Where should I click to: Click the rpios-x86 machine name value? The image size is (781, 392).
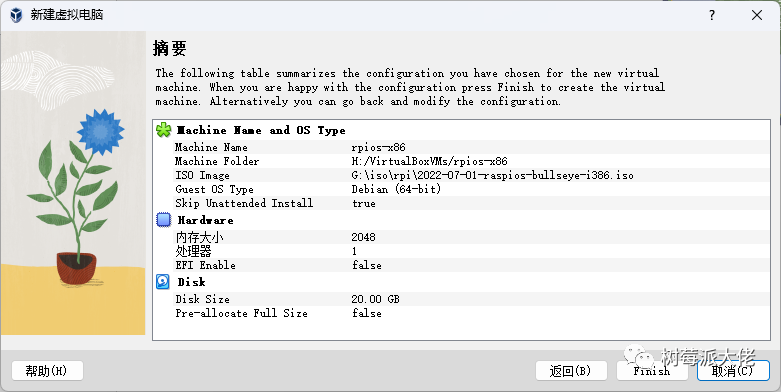coord(379,147)
